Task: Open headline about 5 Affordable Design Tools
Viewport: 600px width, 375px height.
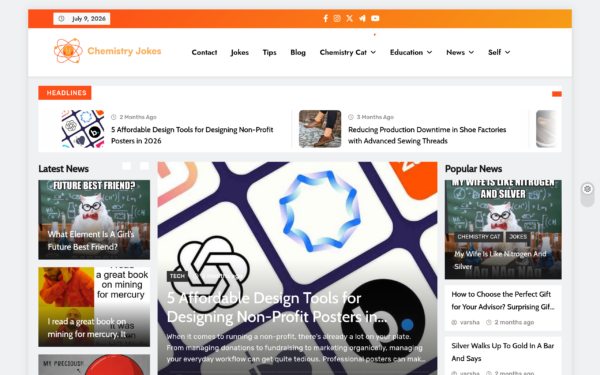Action: (x=192, y=135)
